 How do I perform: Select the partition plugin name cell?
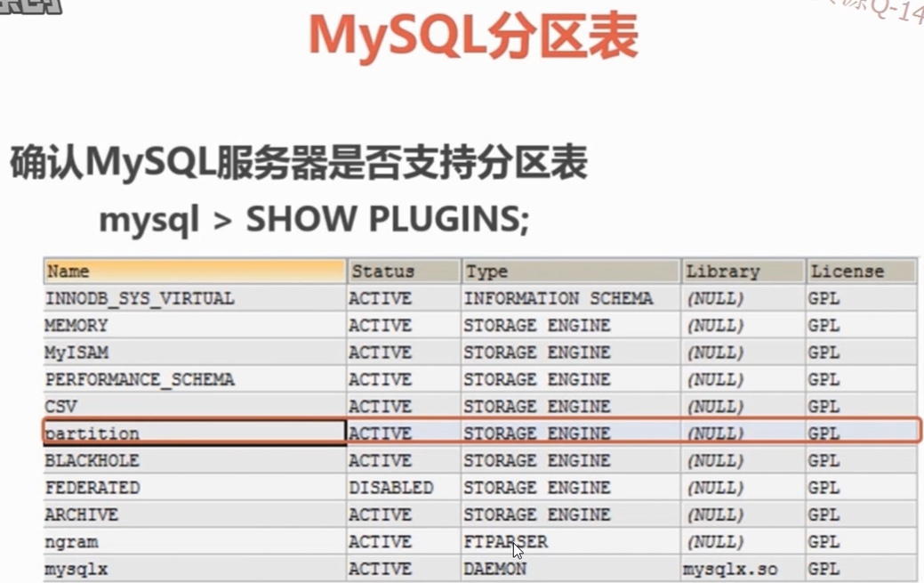[x=195, y=433]
